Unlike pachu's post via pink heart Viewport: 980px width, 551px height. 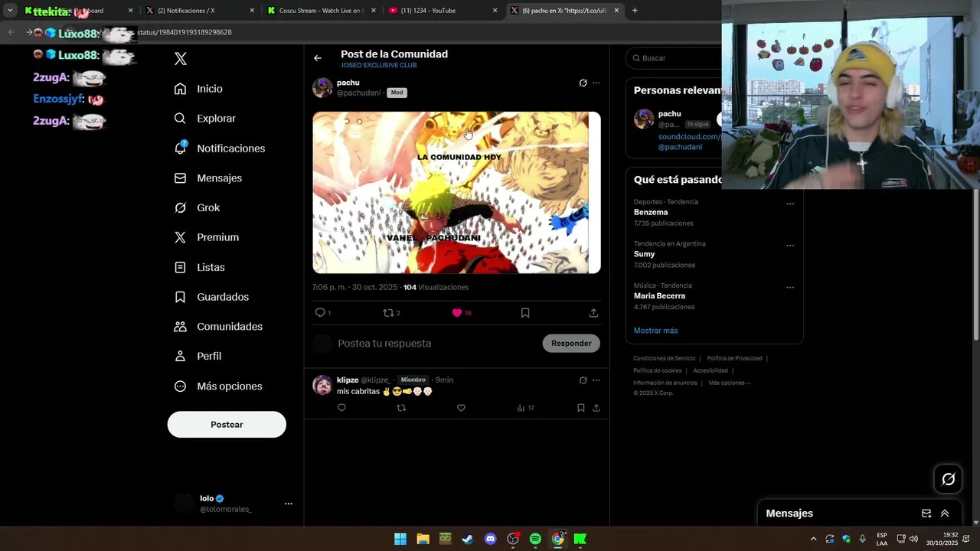click(457, 313)
